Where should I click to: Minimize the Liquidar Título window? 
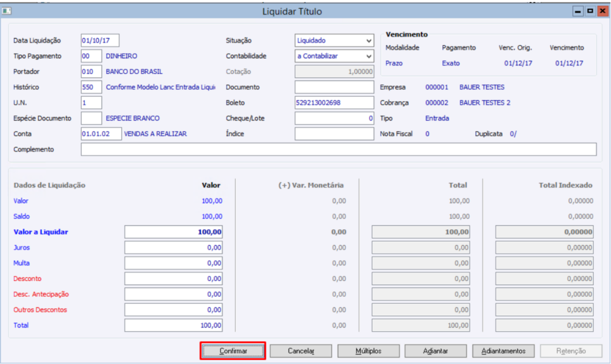pos(578,11)
